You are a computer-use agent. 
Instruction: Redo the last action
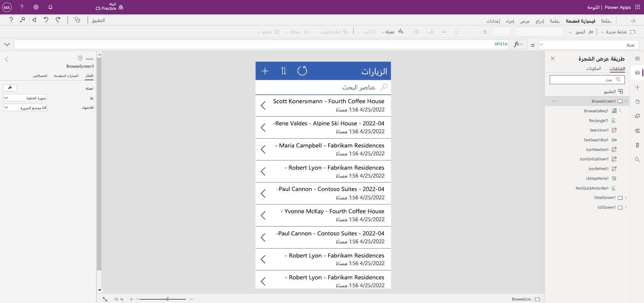tap(58, 20)
